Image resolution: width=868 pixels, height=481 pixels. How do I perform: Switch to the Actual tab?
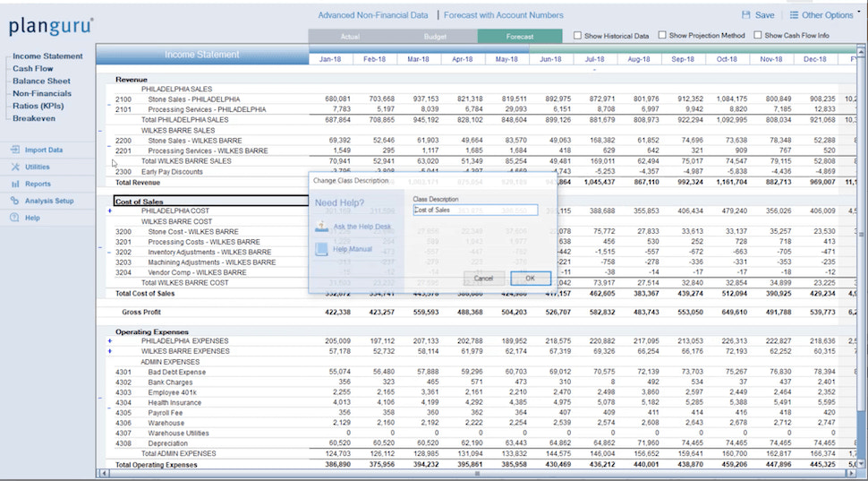(x=350, y=37)
